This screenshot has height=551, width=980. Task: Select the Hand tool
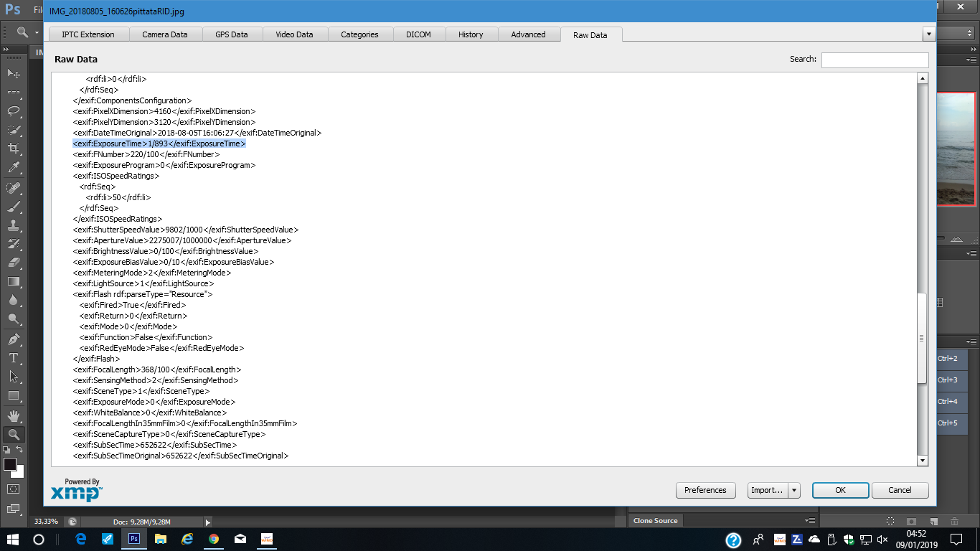pyautogui.click(x=14, y=415)
